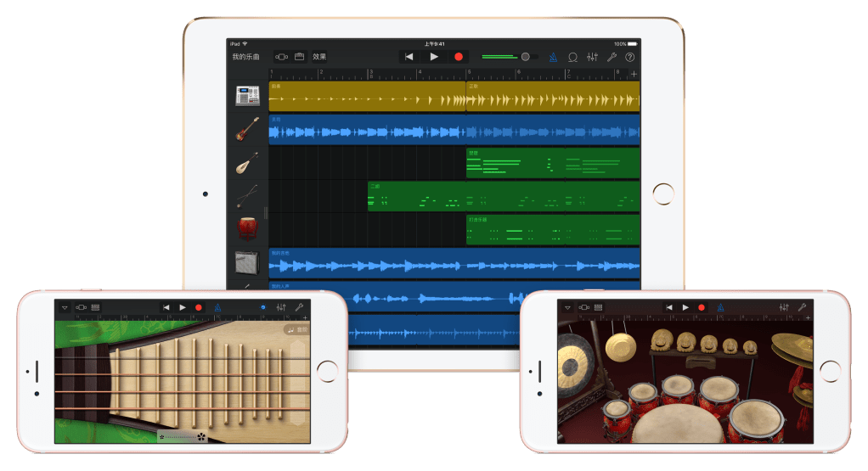
Task: Start recording on iPad
Action: (459, 57)
